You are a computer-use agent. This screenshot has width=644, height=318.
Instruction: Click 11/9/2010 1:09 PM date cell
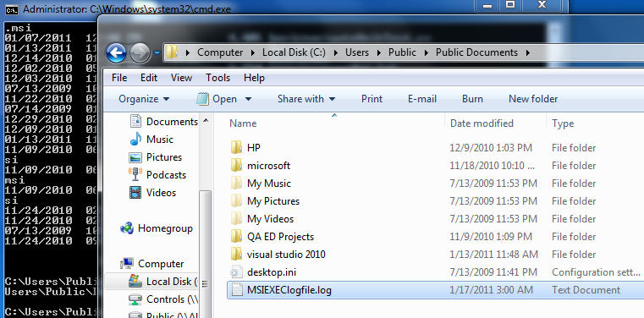click(491, 237)
